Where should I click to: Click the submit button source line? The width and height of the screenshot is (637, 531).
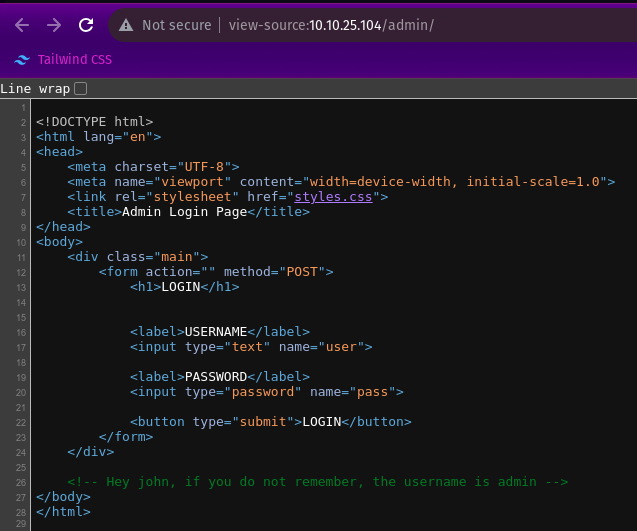270,422
